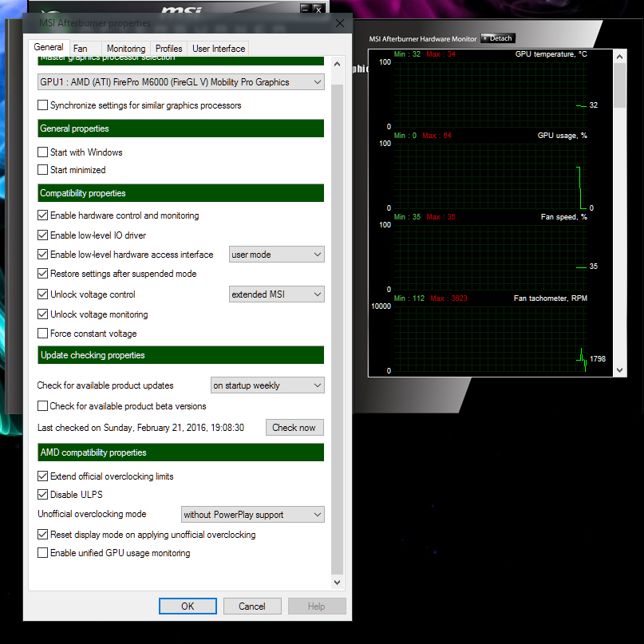The image size is (644, 644).
Task: Minimize the MSI Afterburner main window
Action: click(306, 9)
